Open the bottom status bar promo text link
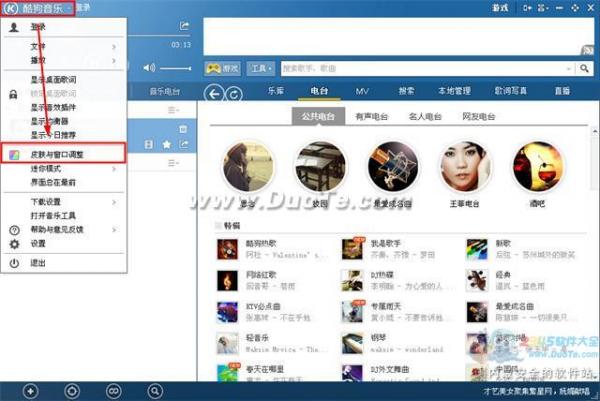Screen dimensions: 600x401 pos(536,391)
